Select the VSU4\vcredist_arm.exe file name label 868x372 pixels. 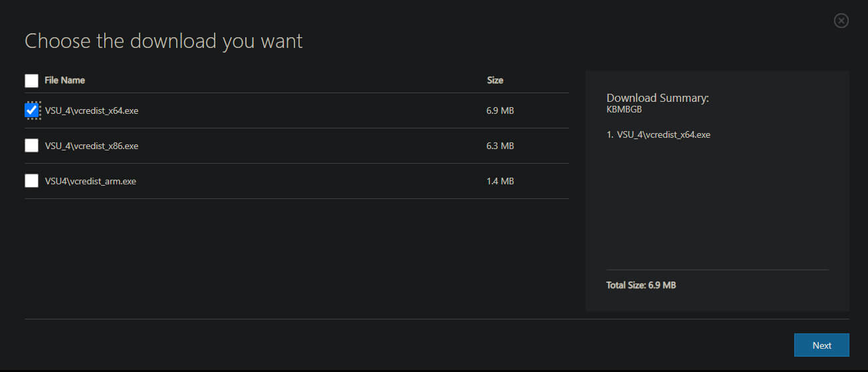90,181
